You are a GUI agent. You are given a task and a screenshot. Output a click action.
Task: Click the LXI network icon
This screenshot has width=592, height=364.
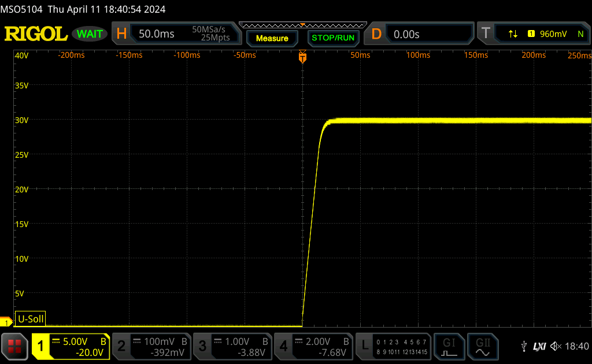539,346
